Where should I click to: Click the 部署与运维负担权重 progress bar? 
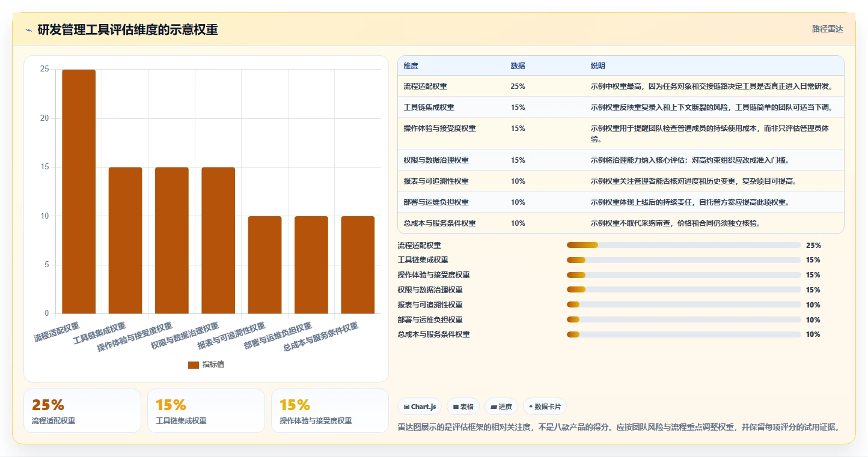pyautogui.click(x=683, y=319)
